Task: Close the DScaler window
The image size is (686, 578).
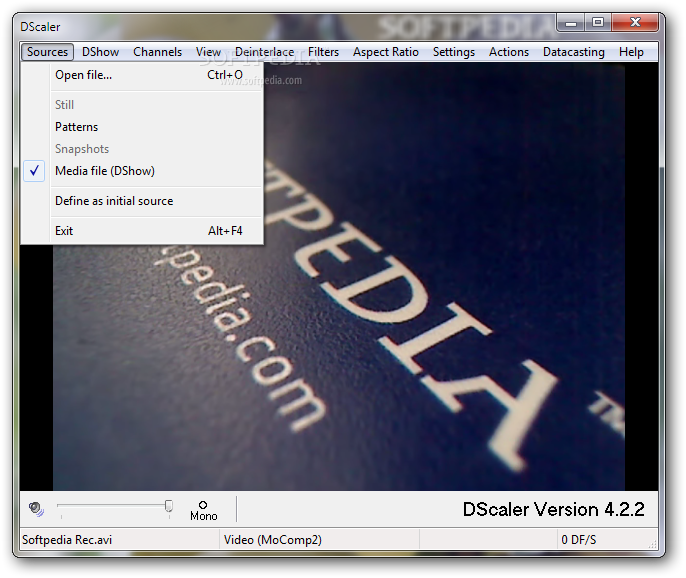Action: 635,23
